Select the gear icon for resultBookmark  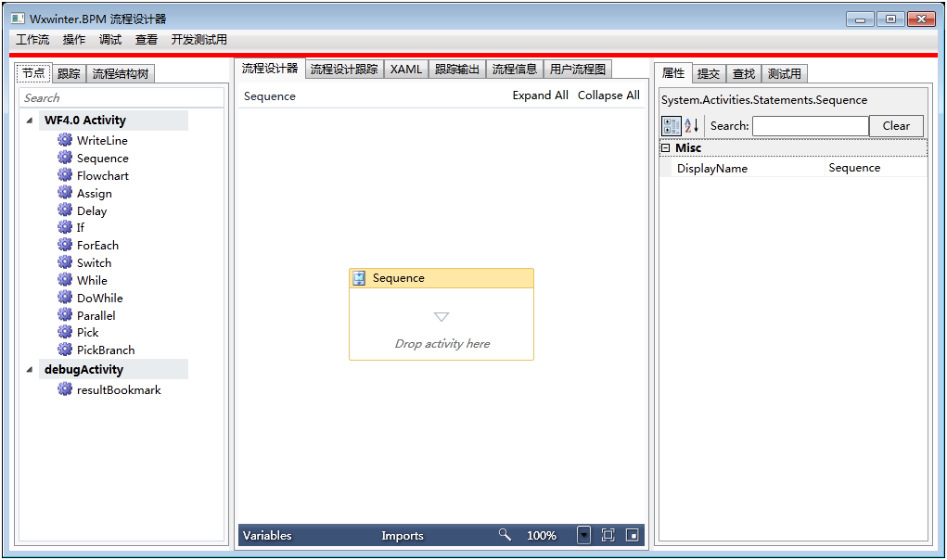pos(65,389)
